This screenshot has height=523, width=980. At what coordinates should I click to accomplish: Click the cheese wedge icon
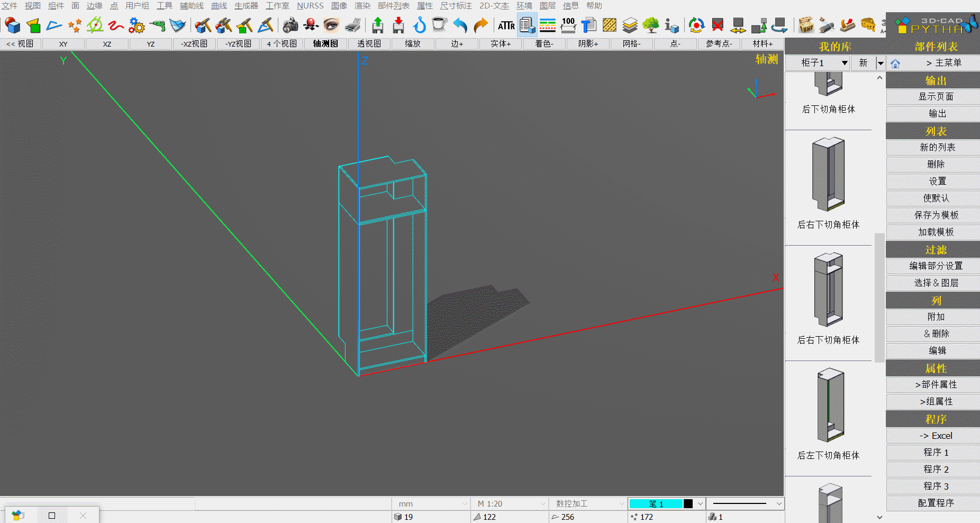pos(868,25)
